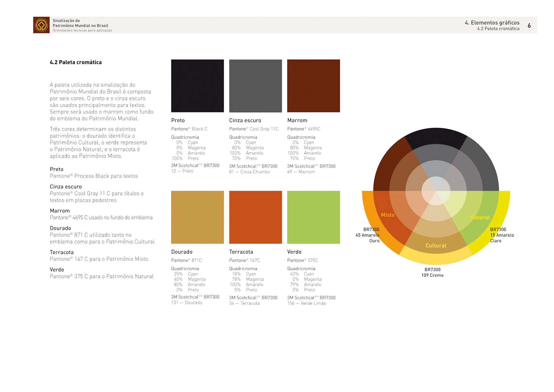Click the World Heritage emblem logo
The image size is (554, 392).
pyautogui.click(x=41, y=25)
